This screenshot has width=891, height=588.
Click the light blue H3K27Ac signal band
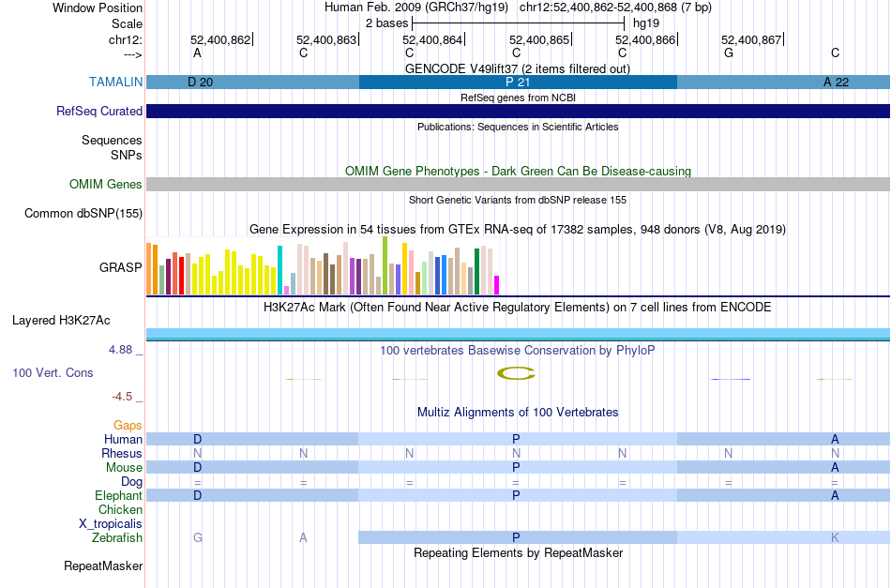tap(518, 334)
